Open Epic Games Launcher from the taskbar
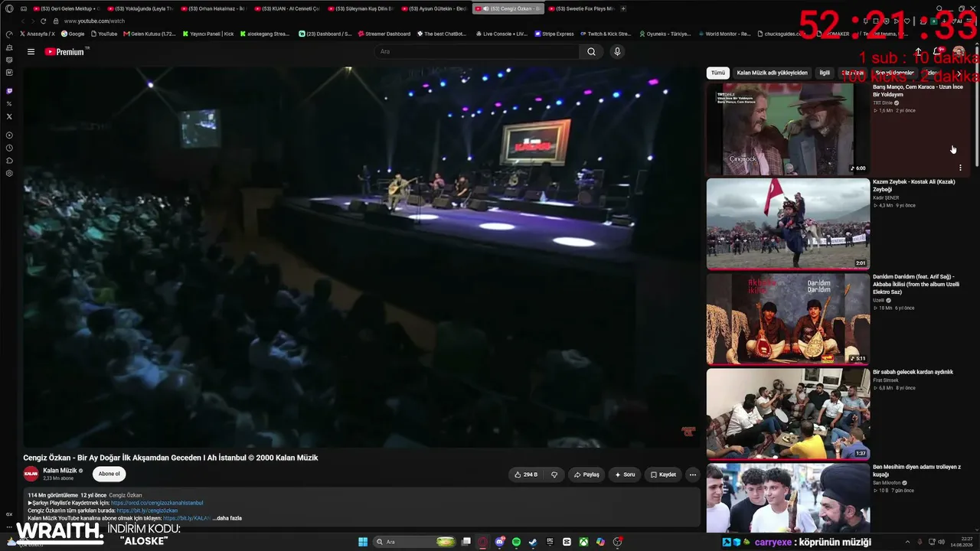The image size is (980, 551). 550,542
